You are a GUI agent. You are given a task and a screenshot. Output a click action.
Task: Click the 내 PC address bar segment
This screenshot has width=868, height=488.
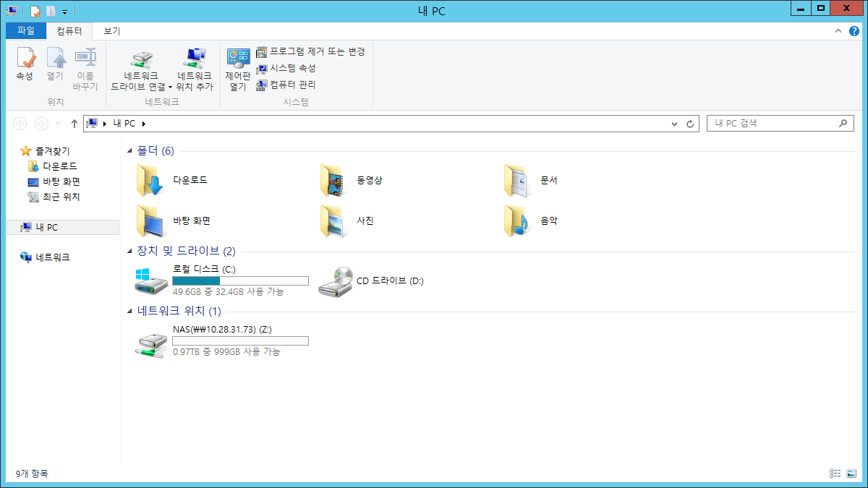pos(124,124)
